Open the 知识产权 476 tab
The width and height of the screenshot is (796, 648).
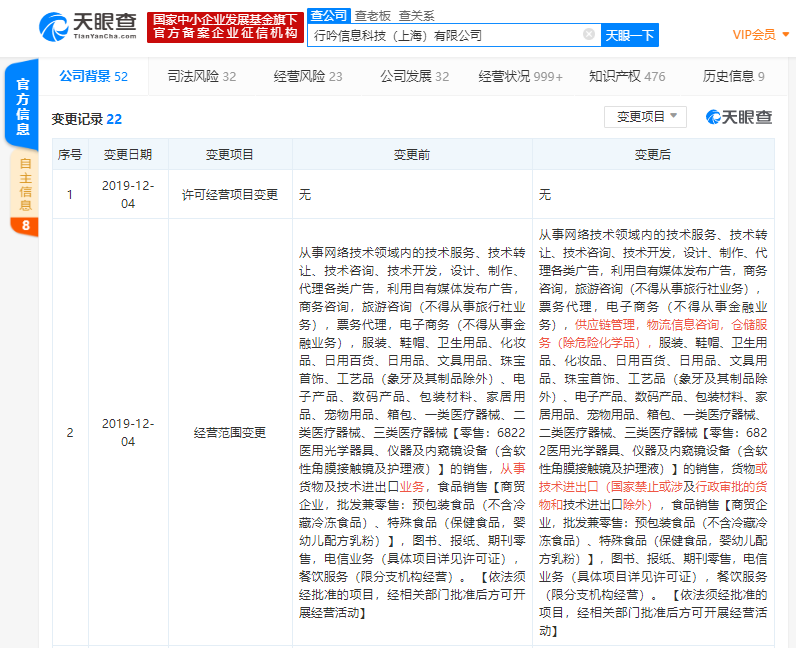point(627,76)
